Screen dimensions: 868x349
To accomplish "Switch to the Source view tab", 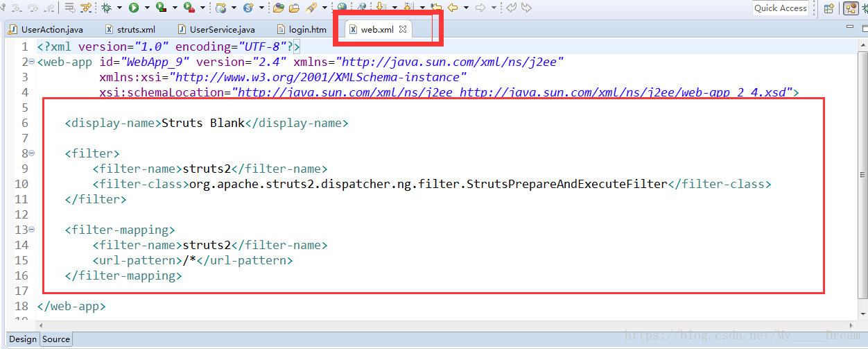I will tap(55, 339).
